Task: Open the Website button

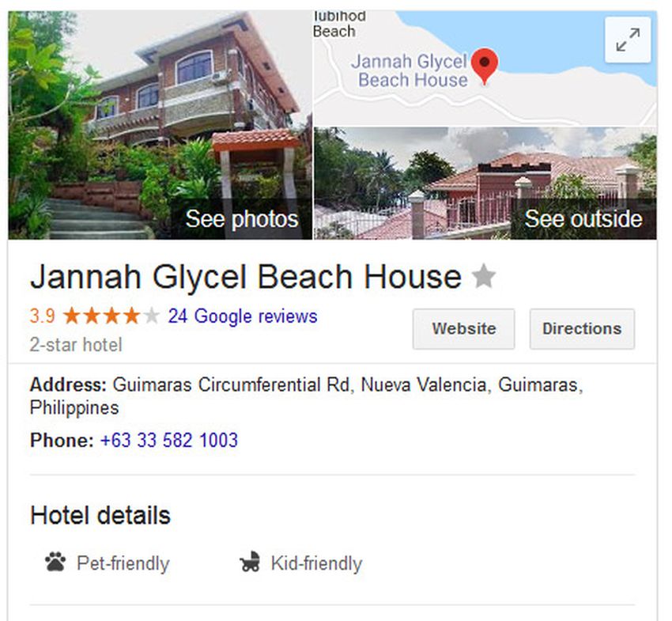Action: click(x=464, y=329)
